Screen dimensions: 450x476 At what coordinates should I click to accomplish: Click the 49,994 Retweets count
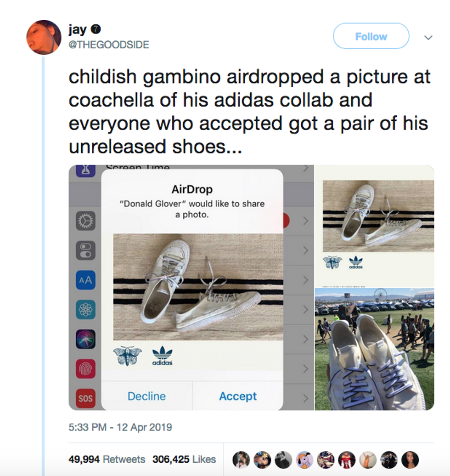click(x=107, y=459)
